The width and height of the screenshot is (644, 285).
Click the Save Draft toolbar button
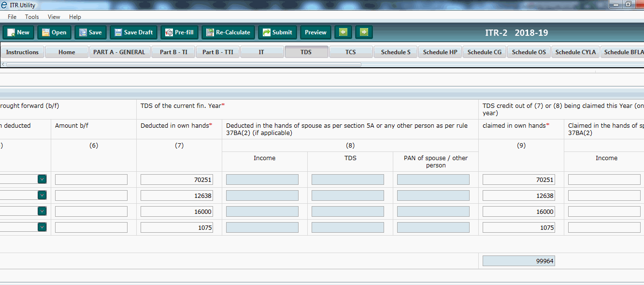click(133, 32)
